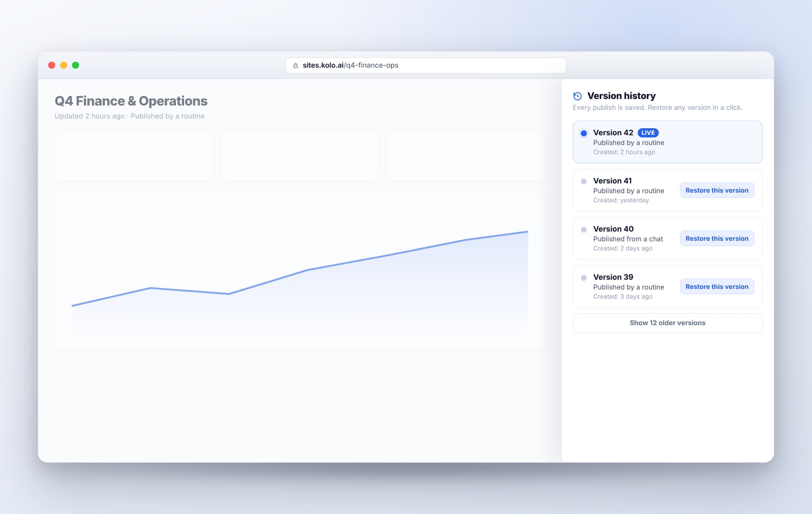Image resolution: width=812 pixels, height=514 pixels.
Task: Select the Version 42 radio dot
Action: (x=584, y=133)
